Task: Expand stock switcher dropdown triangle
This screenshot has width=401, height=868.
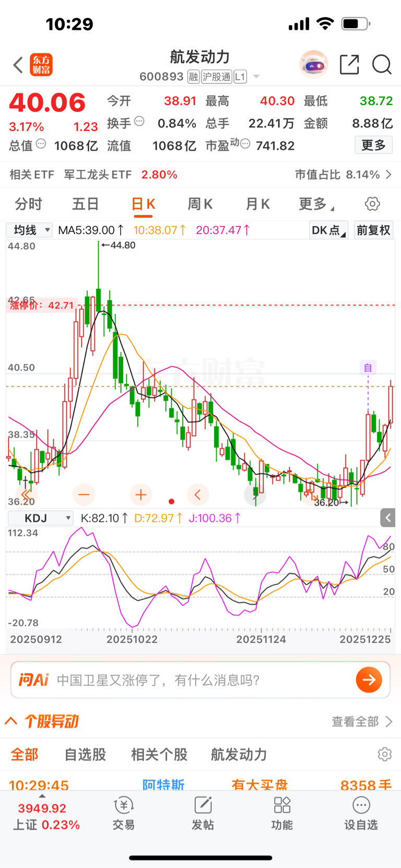Action: pyautogui.click(x=256, y=77)
